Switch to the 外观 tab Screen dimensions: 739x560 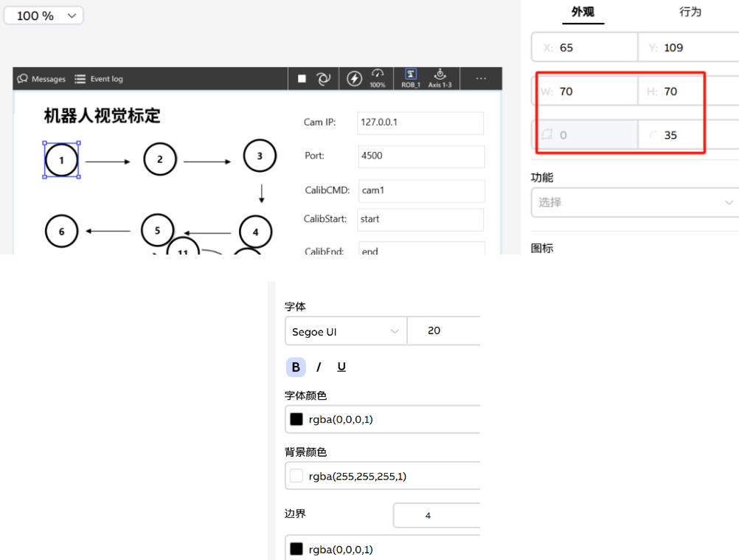[x=583, y=12]
